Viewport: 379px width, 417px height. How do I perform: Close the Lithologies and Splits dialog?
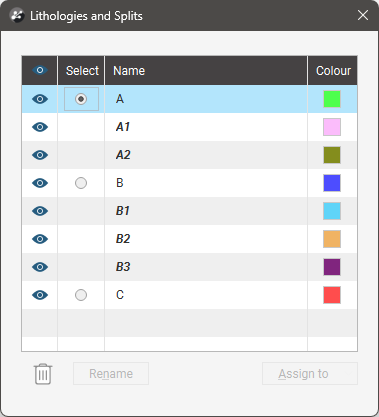click(x=363, y=15)
